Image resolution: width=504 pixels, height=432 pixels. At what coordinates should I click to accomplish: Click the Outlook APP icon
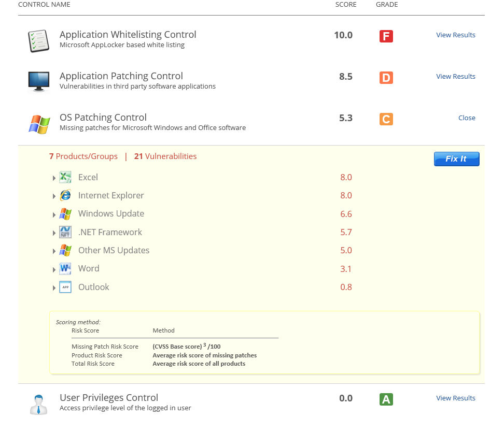click(x=65, y=287)
